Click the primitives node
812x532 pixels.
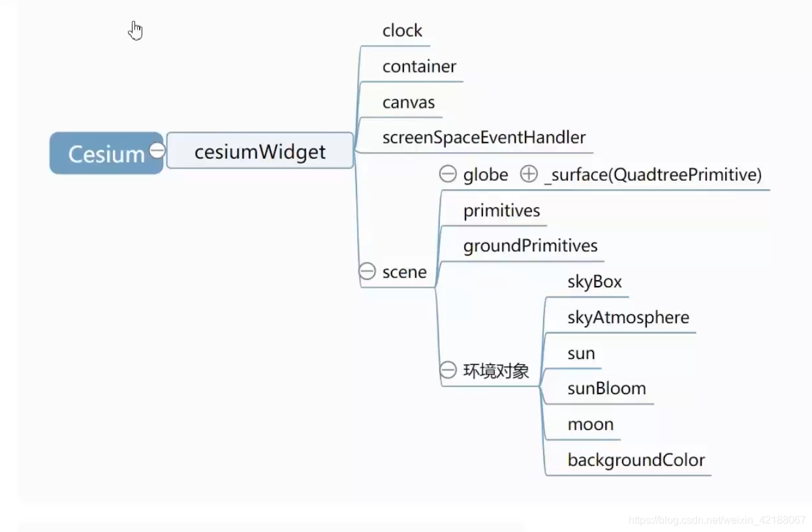[502, 211]
